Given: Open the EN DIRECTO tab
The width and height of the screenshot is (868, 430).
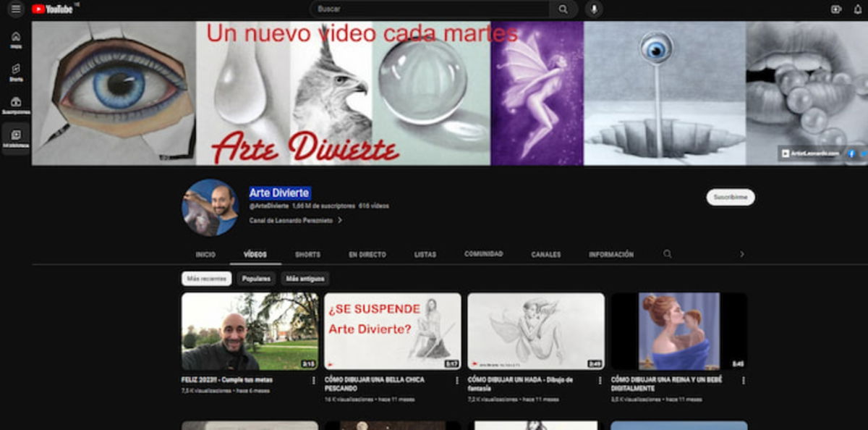Looking at the screenshot, I should tap(367, 255).
